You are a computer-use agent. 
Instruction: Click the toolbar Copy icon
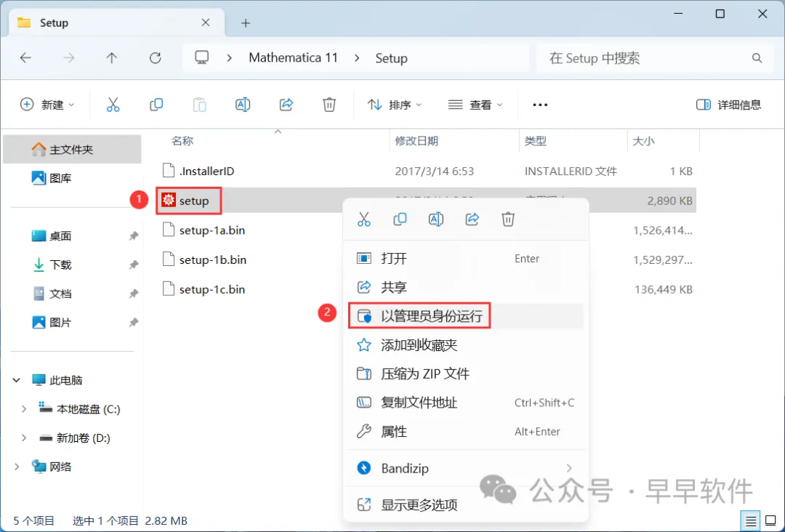[x=156, y=105]
